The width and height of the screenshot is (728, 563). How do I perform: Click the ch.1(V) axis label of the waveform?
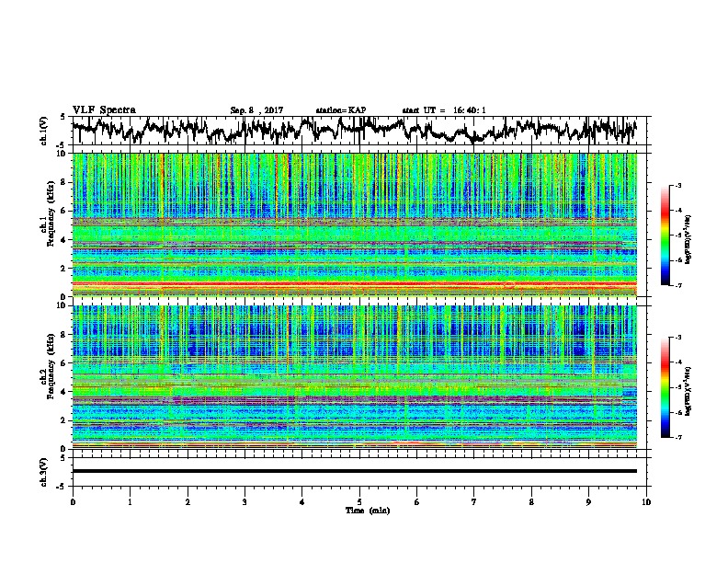tap(44, 131)
